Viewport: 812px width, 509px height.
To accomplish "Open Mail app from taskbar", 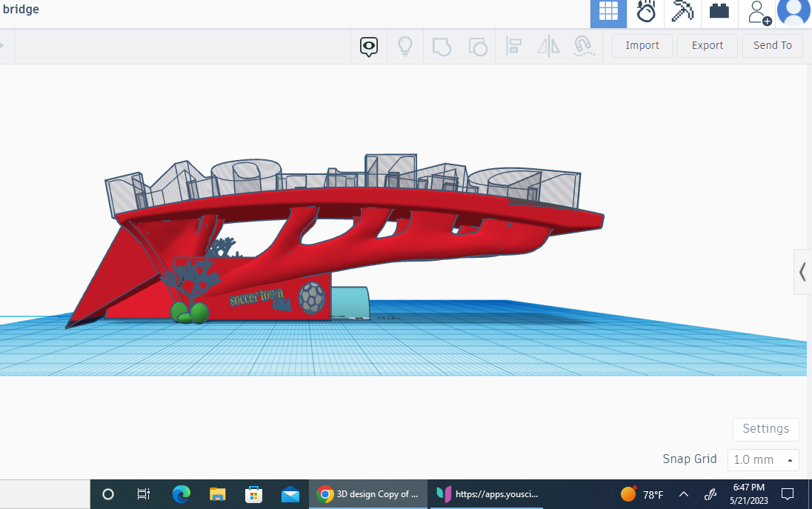I will [x=290, y=494].
